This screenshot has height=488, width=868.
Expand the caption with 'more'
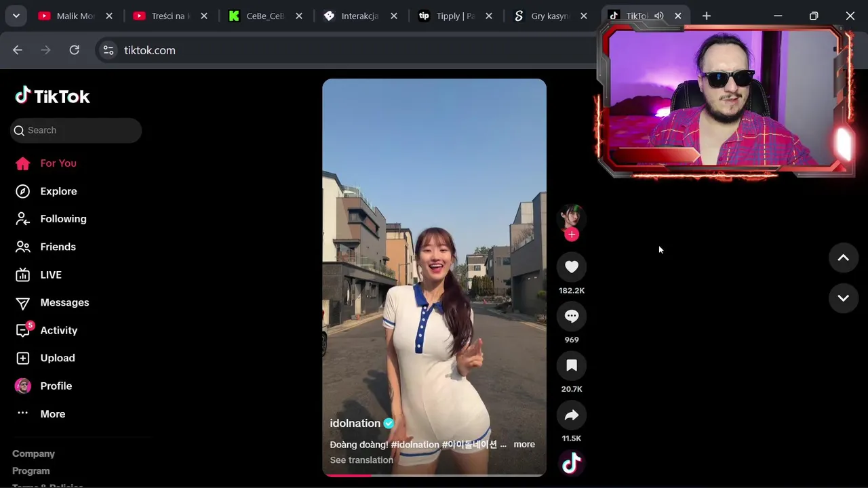click(524, 445)
